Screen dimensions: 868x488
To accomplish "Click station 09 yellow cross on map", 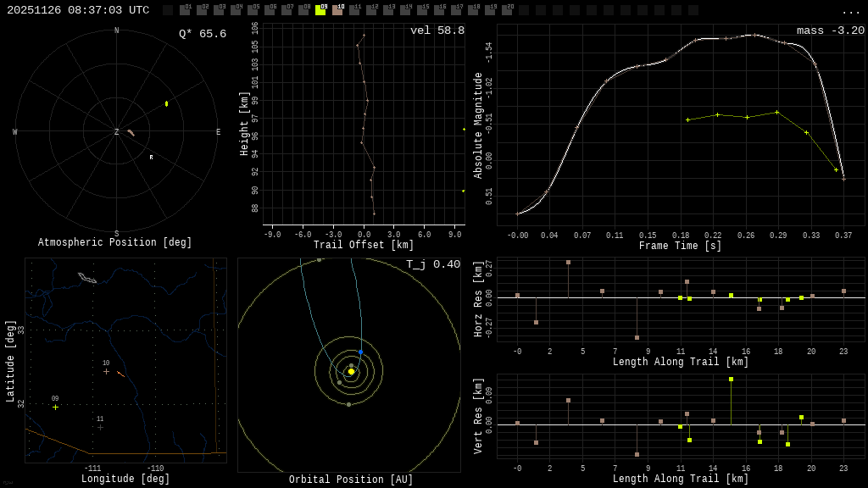I will coord(56,407).
